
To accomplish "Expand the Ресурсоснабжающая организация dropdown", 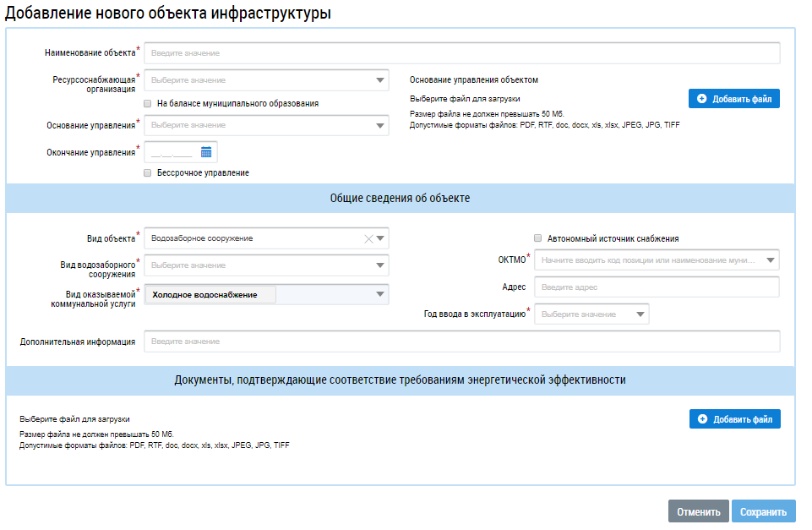I will click(380, 80).
